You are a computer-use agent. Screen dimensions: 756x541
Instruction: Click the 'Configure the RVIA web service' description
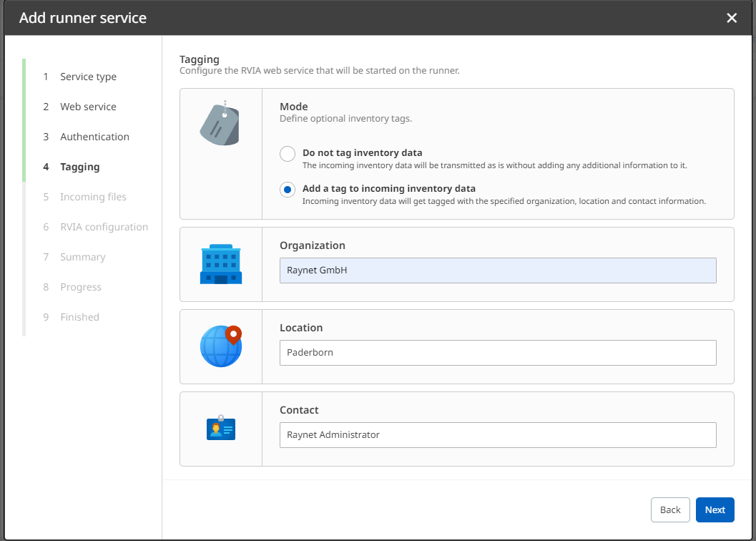click(319, 70)
